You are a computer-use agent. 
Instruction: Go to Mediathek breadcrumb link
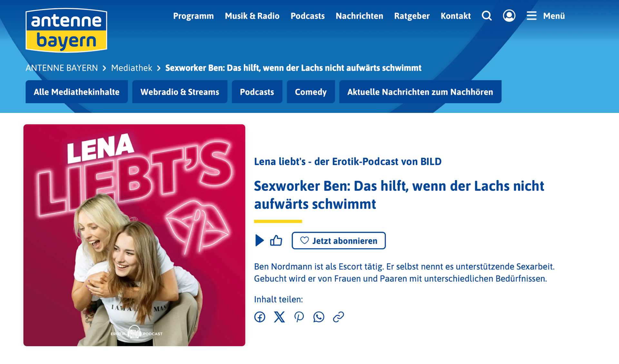132,68
